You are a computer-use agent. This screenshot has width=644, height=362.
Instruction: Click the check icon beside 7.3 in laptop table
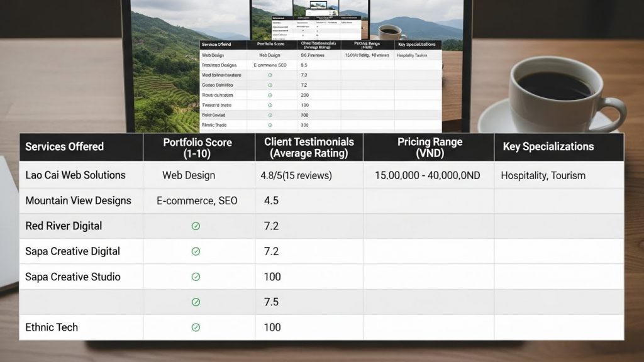270,75
